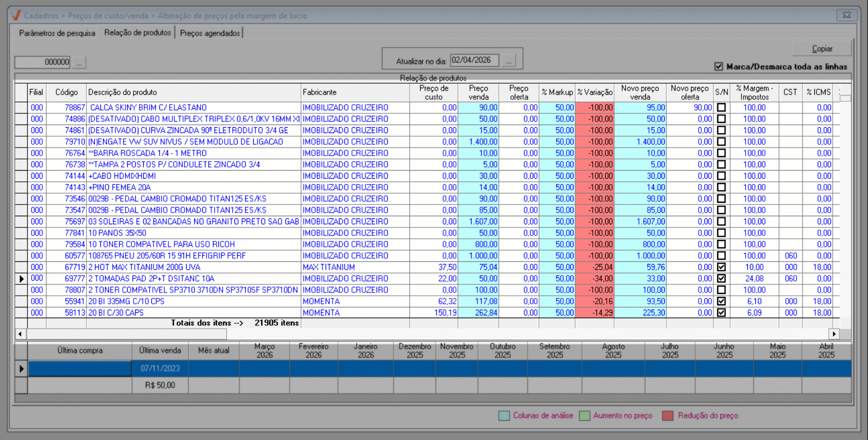The image size is (868, 440).
Task: Click the Copiar button
Action: (822, 48)
